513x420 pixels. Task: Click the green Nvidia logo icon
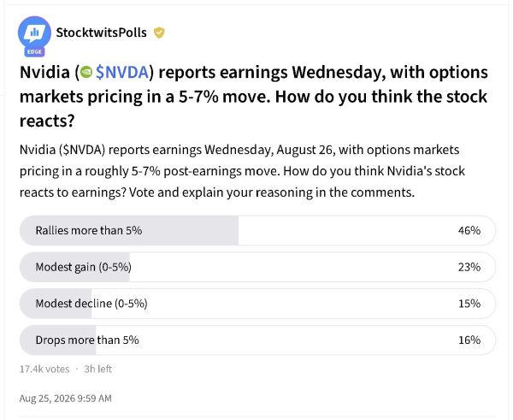86,73
